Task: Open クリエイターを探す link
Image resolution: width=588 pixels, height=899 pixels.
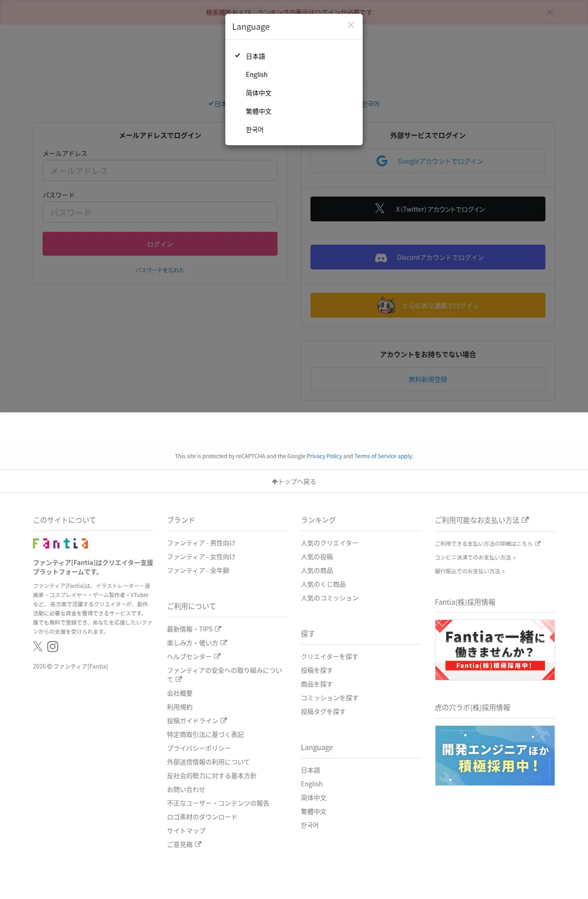Action: pos(330,657)
